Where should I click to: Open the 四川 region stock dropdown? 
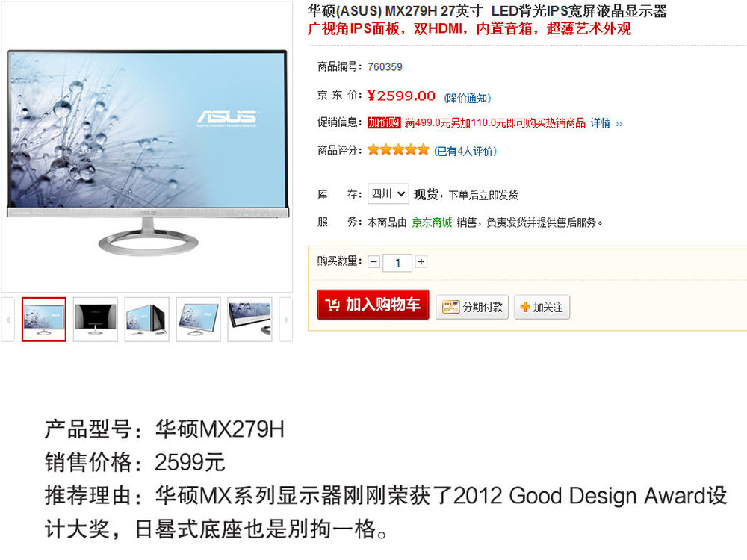388,194
